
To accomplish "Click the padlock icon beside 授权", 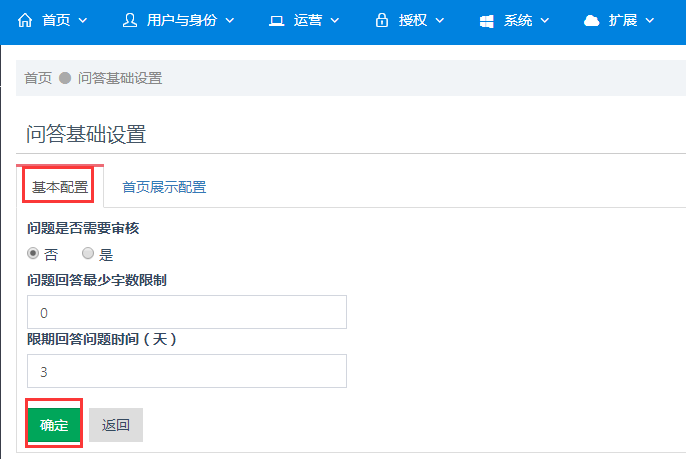I will click(x=382, y=20).
